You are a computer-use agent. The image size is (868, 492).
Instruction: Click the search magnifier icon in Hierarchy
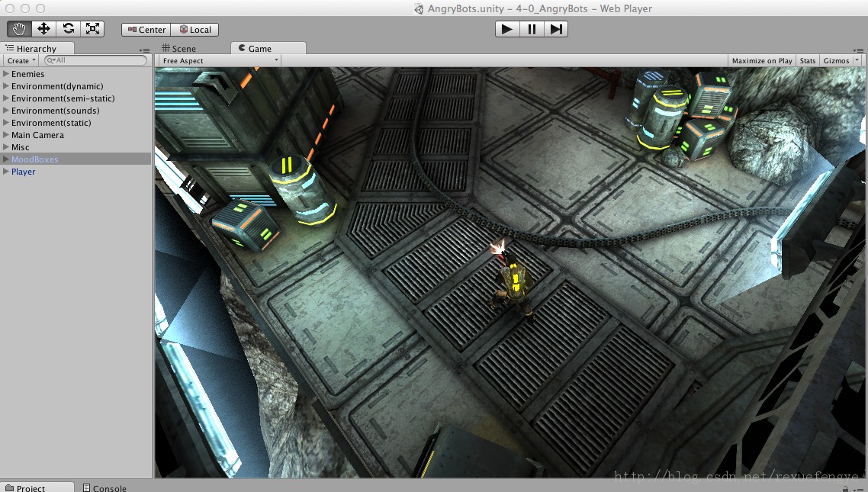pos(50,60)
